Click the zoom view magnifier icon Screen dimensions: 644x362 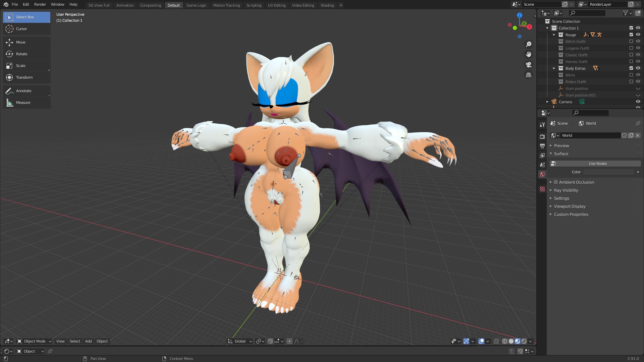tap(529, 44)
